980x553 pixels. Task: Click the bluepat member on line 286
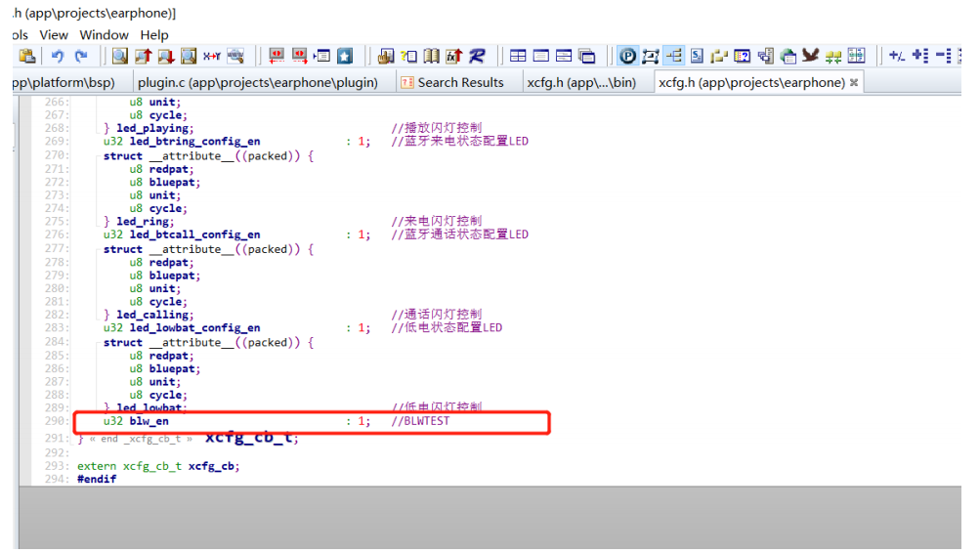pos(172,368)
